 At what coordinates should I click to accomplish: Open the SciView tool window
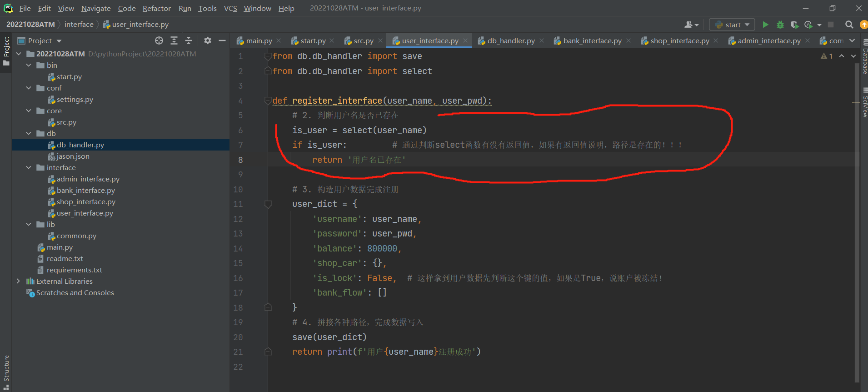click(864, 102)
